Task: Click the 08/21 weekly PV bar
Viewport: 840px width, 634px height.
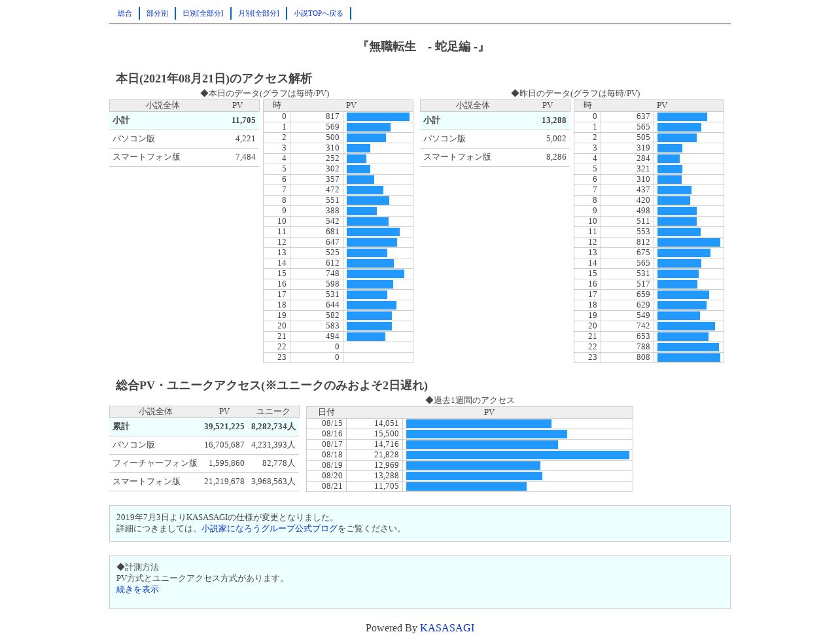Action: pos(466,486)
